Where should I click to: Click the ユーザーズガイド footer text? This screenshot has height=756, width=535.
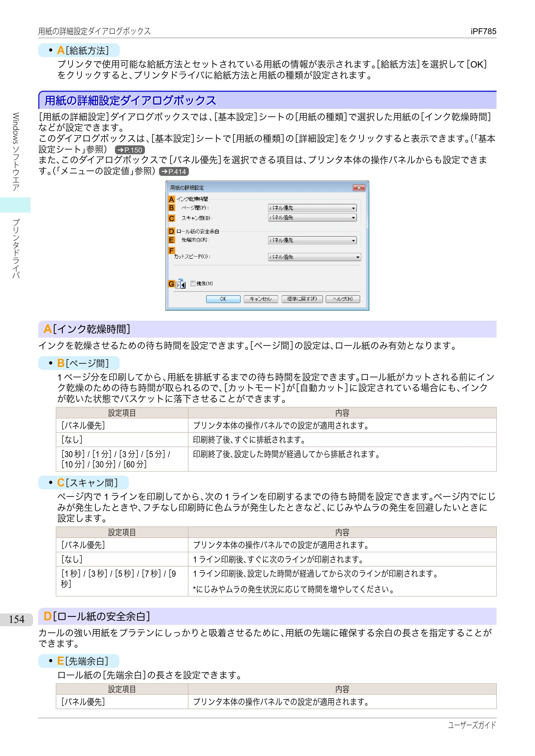(472, 725)
